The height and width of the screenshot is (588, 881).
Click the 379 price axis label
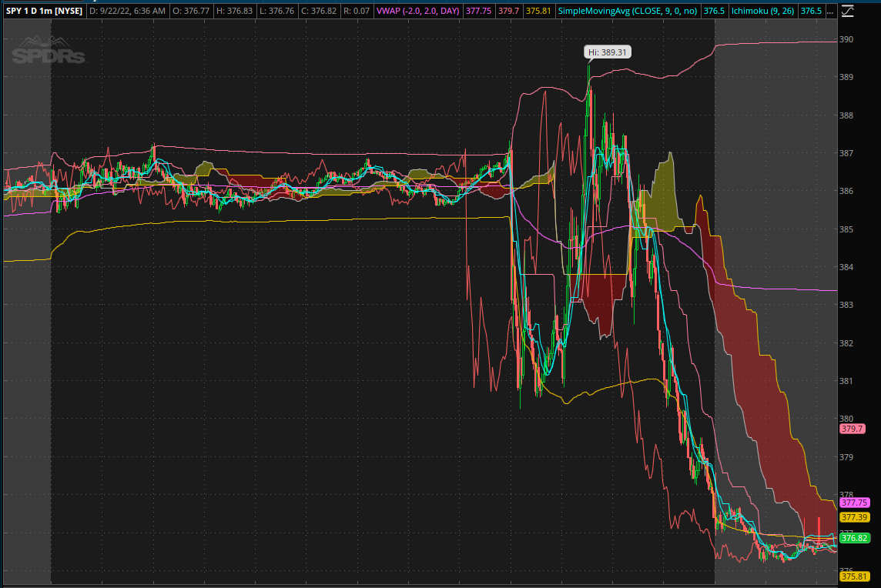[x=846, y=456]
